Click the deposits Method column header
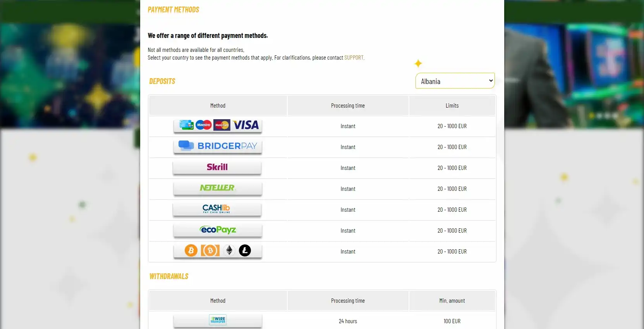Viewport: 644px width, 329px height. coord(218,106)
